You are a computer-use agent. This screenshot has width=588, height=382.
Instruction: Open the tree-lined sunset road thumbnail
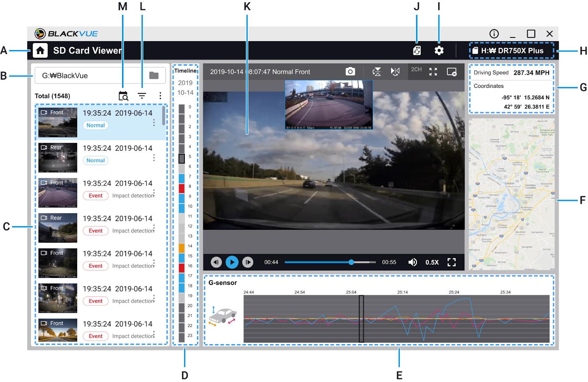click(58, 330)
